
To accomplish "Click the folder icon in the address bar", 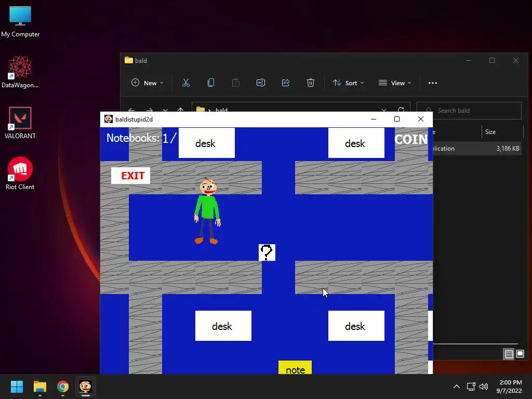I will (x=201, y=109).
